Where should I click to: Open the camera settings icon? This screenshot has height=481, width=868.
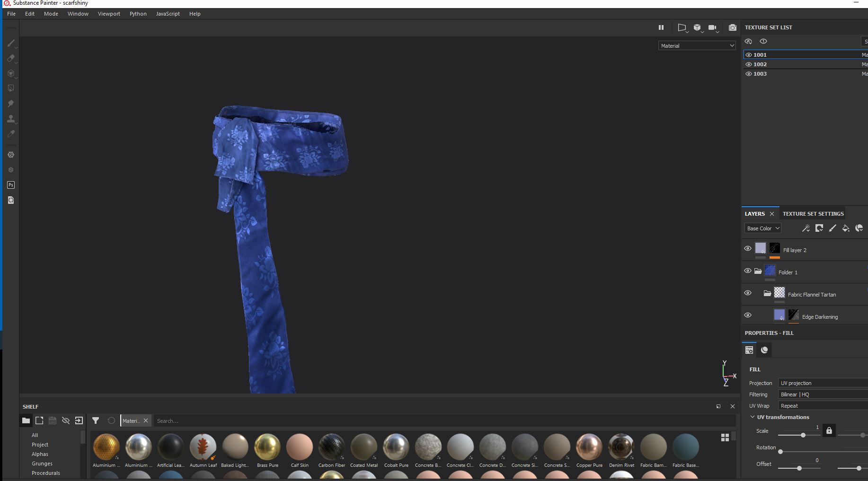point(713,27)
